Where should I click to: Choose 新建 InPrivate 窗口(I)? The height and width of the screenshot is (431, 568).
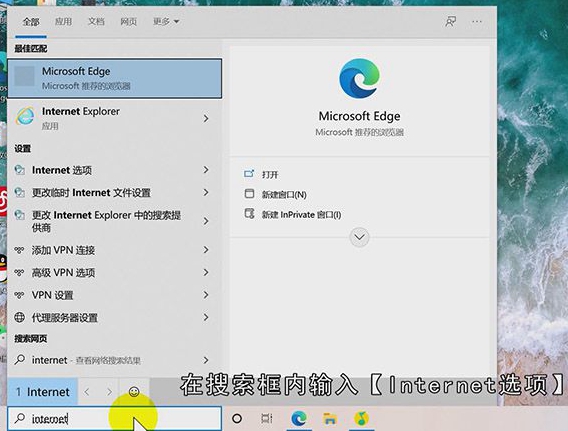tap(301, 215)
